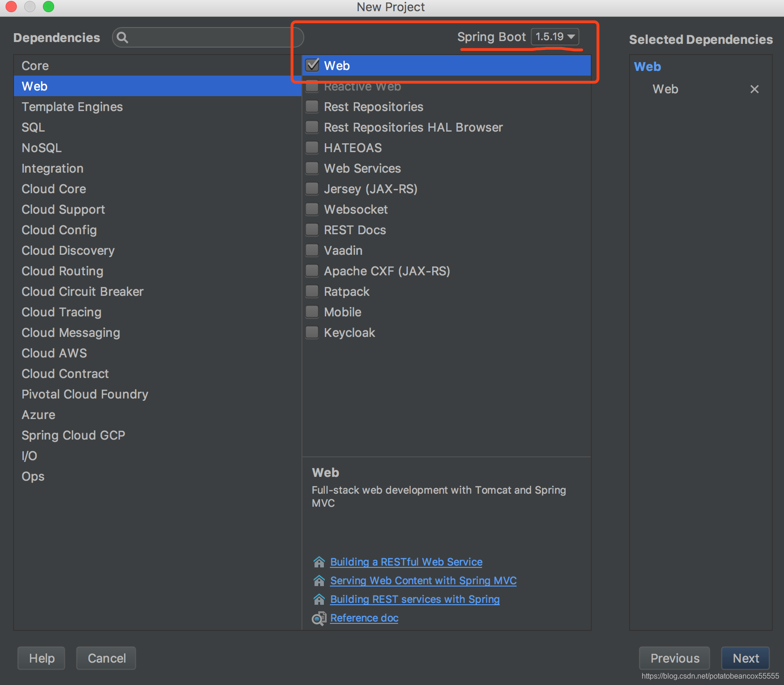This screenshot has width=784, height=685.
Task: Click the Help button
Action: (x=42, y=658)
